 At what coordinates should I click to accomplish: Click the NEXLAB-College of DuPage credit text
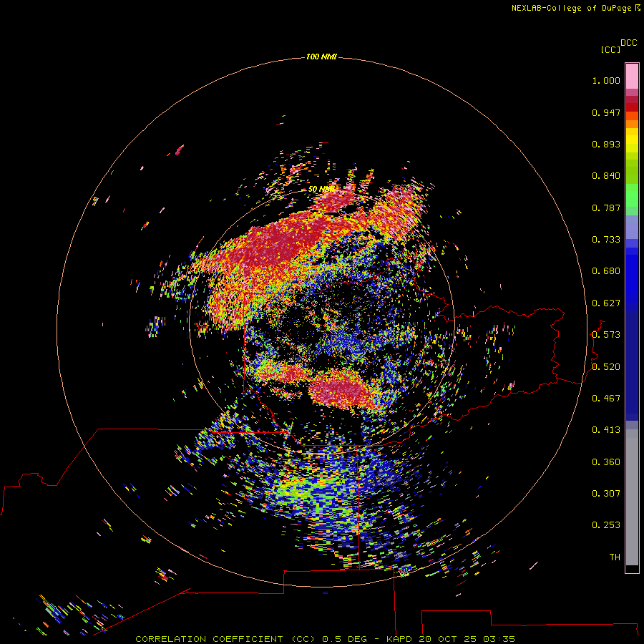pos(575,8)
